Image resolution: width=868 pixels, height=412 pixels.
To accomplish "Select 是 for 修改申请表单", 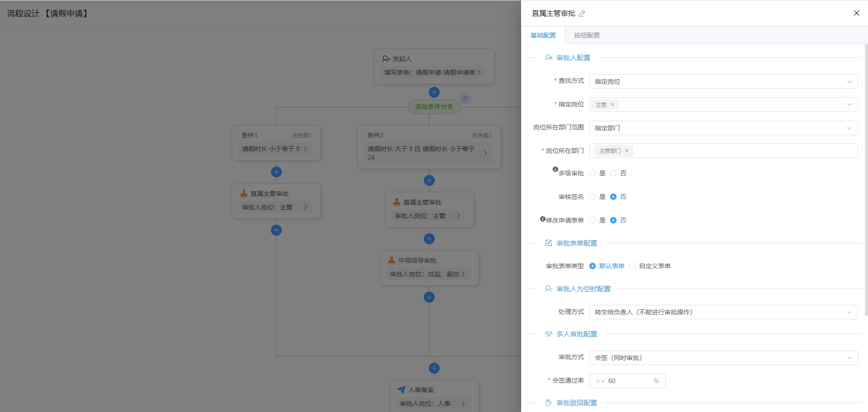I will 593,220.
